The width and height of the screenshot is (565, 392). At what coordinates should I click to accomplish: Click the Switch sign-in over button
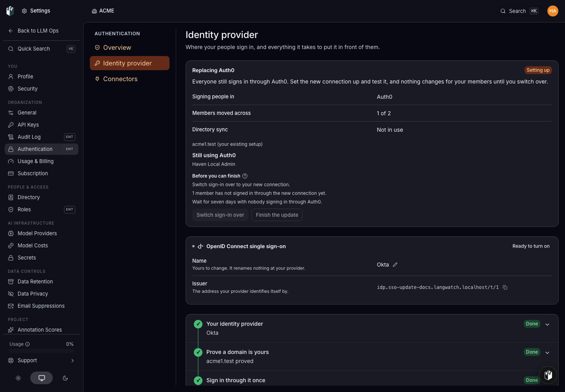(220, 215)
